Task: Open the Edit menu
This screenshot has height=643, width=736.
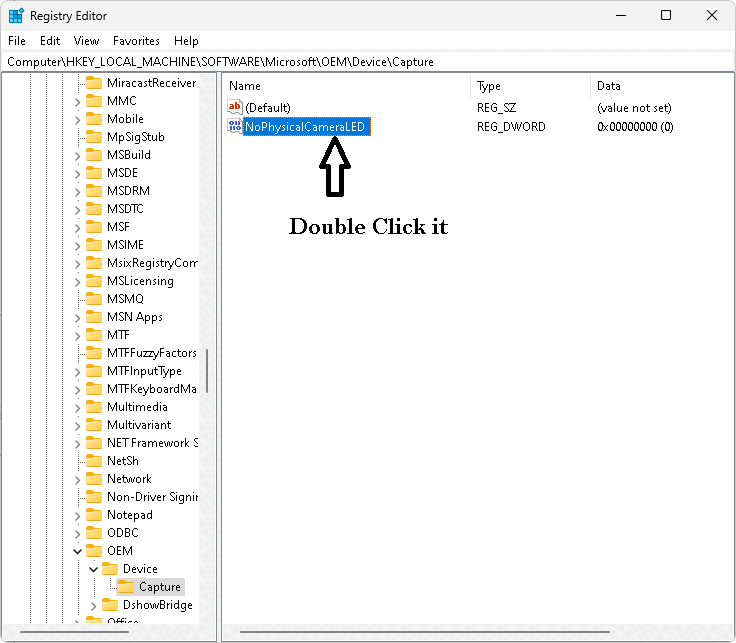Action: click(x=50, y=41)
